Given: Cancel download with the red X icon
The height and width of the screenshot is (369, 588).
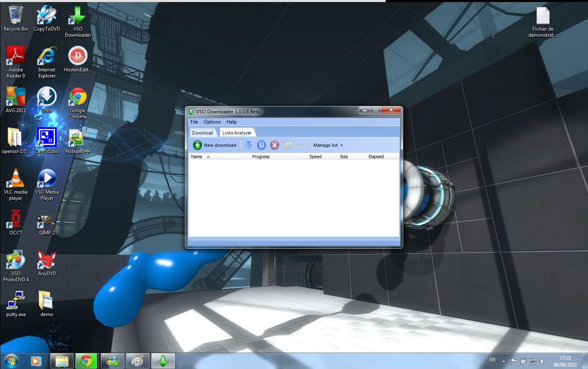Looking at the screenshot, I should point(275,145).
